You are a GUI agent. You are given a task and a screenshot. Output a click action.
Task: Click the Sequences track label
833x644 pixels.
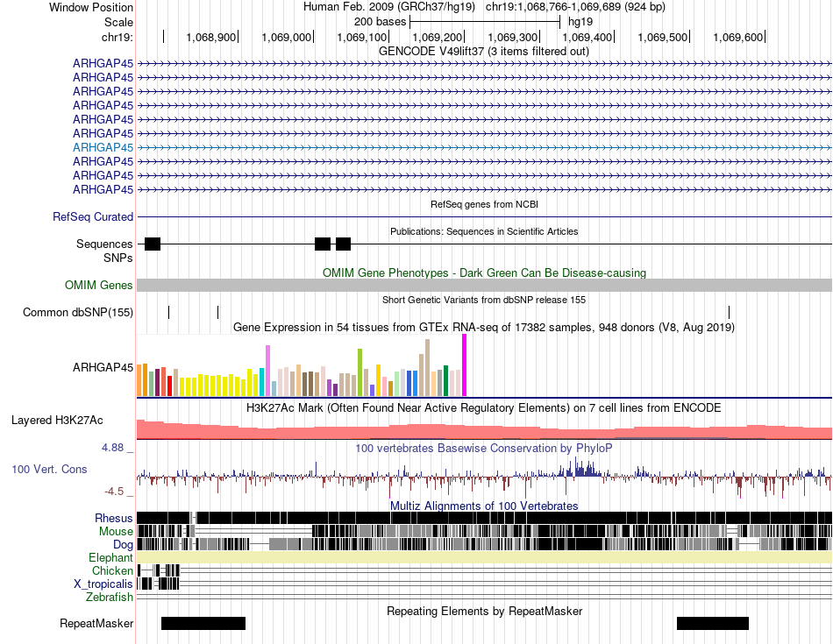(104, 244)
